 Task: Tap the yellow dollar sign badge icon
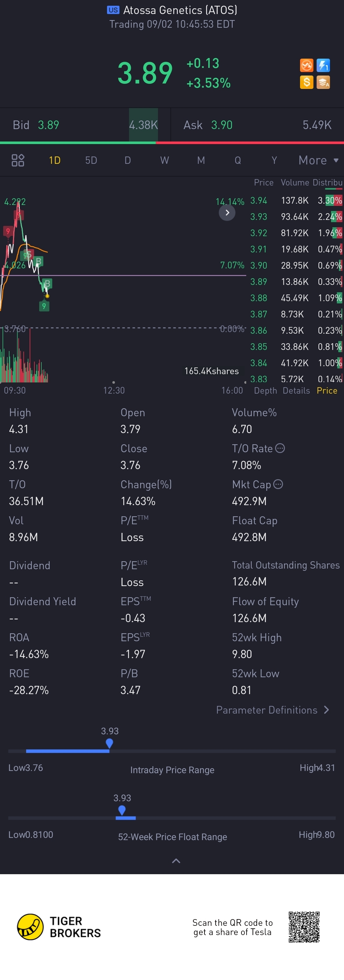click(306, 82)
